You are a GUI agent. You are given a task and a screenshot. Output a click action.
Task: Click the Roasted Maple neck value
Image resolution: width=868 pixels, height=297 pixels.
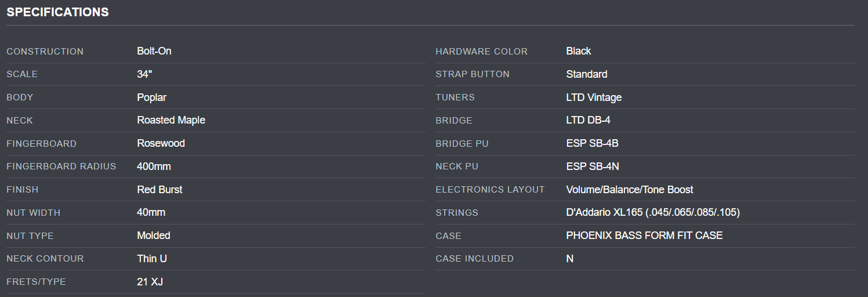tap(171, 120)
